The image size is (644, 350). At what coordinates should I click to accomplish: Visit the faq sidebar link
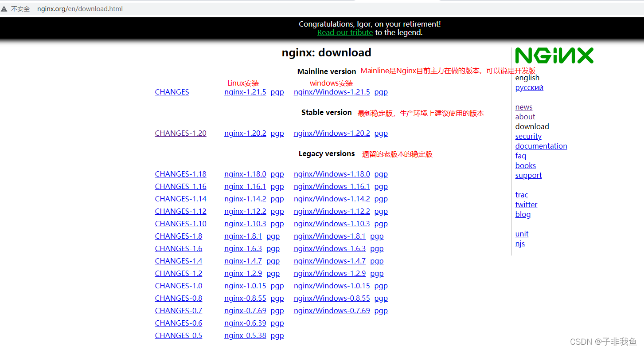pyautogui.click(x=521, y=156)
